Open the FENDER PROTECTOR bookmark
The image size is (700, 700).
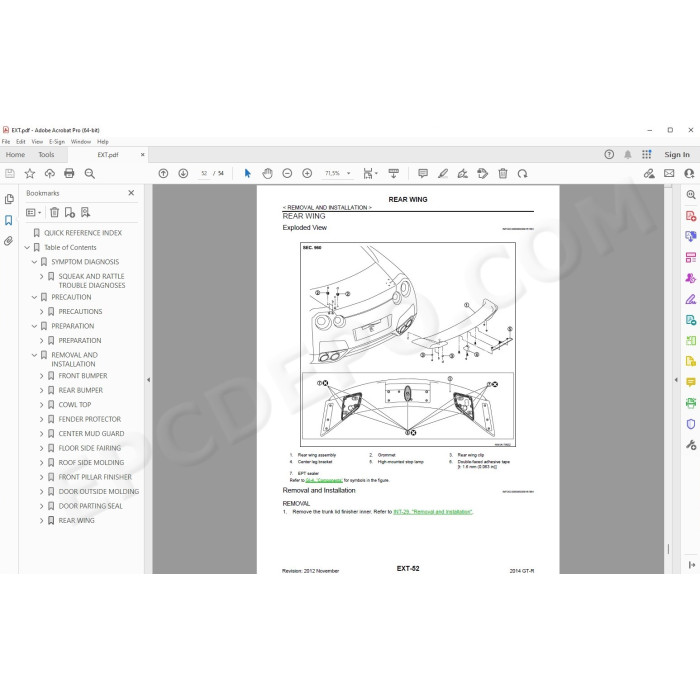point(90,419)
